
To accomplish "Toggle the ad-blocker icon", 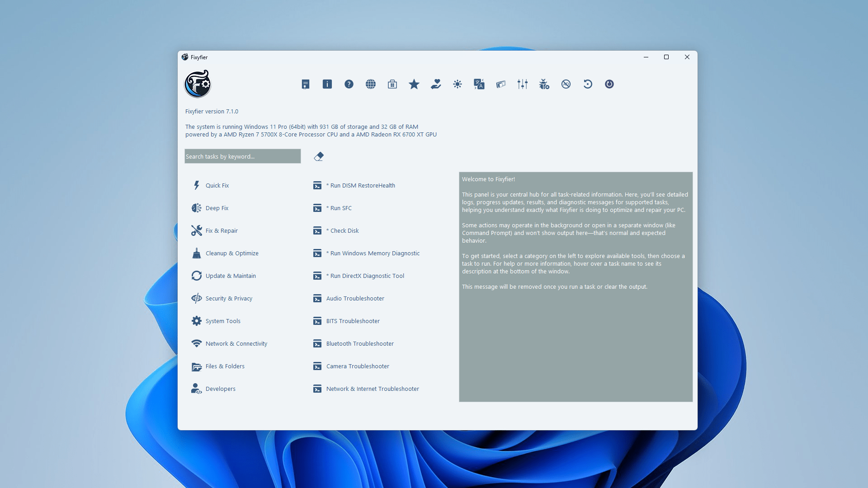I will tap(566, 84).
